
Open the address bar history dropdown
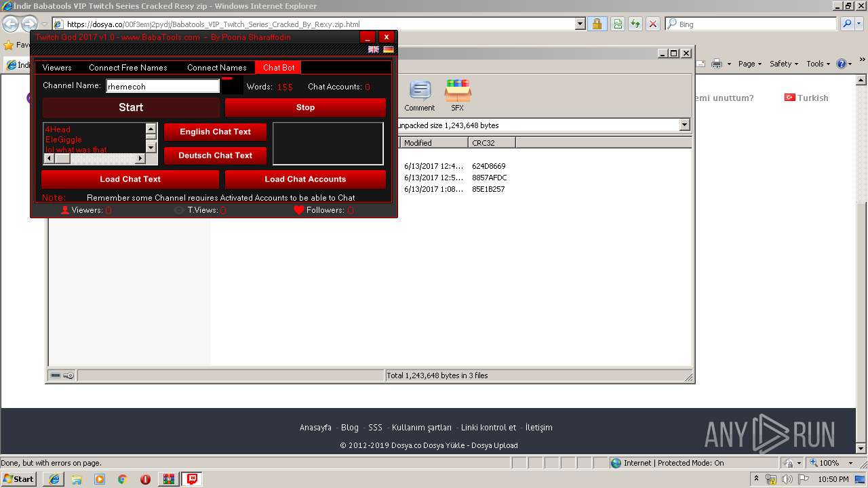[x=580, y=24]
